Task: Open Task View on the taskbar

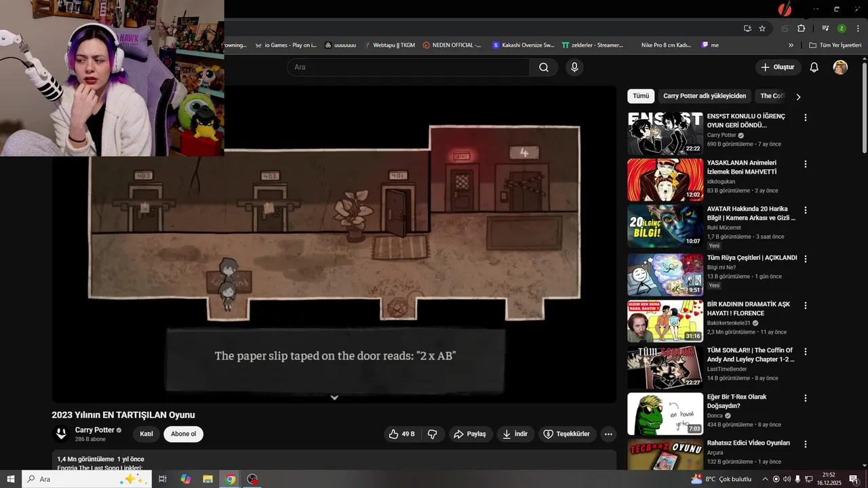Action: click(163, 479)
